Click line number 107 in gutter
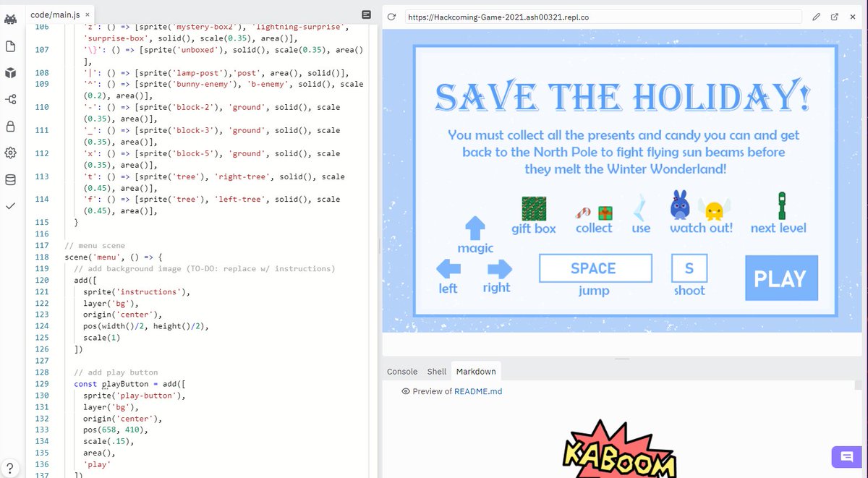Viewport: 868px width, 478px height. pyautogui.click(x=41, y=48)
